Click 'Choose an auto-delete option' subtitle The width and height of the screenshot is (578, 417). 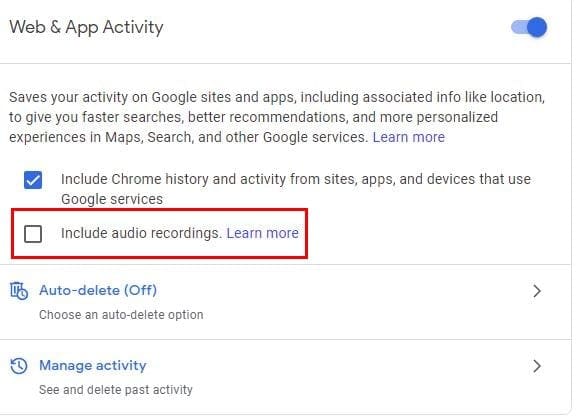tap(121, 315)
